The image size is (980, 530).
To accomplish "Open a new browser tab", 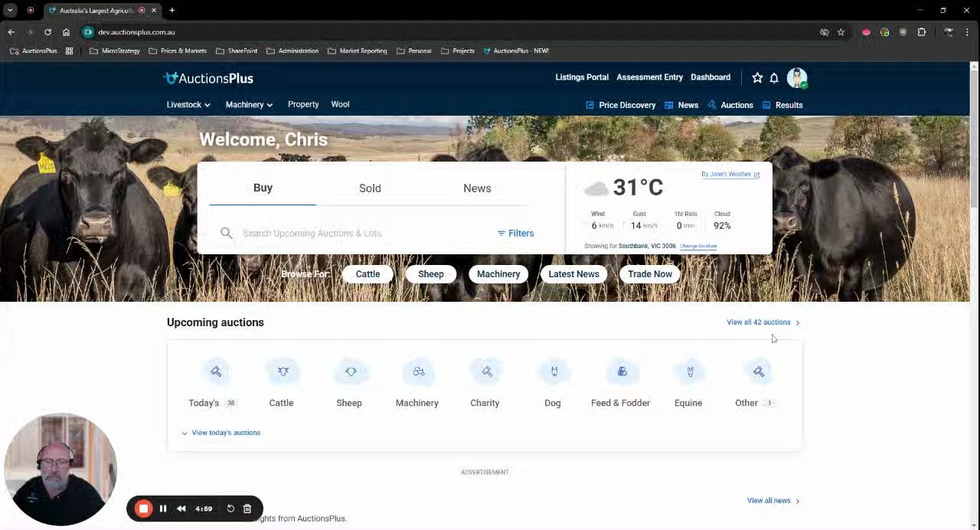I will [172, 10].
